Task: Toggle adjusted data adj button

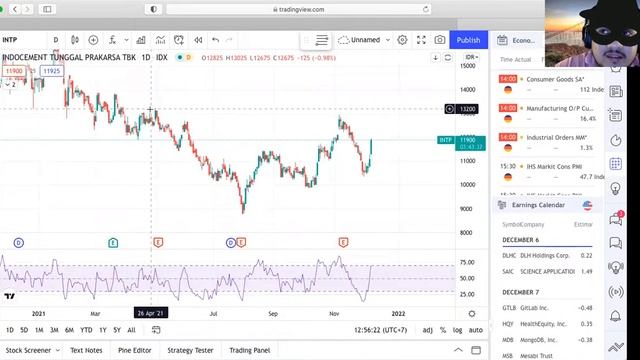Action: (x=427, y=330)
